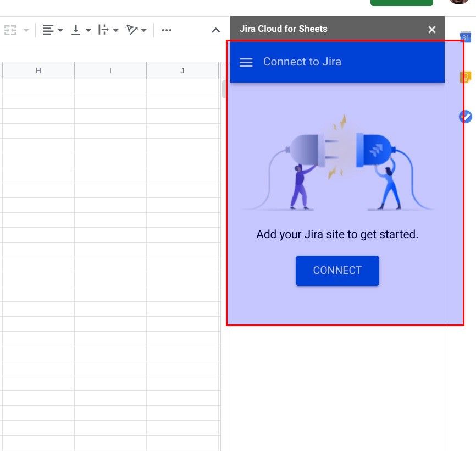The image size is (476, 451).
Task: Open the account profile avatar
Action: [459, 2]
